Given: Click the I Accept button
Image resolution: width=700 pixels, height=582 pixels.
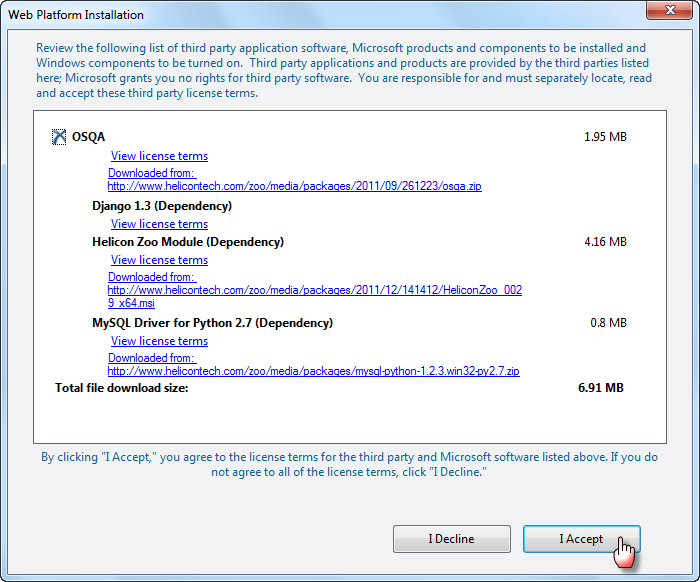Looking at the screenshot, I should coord(582,539).
